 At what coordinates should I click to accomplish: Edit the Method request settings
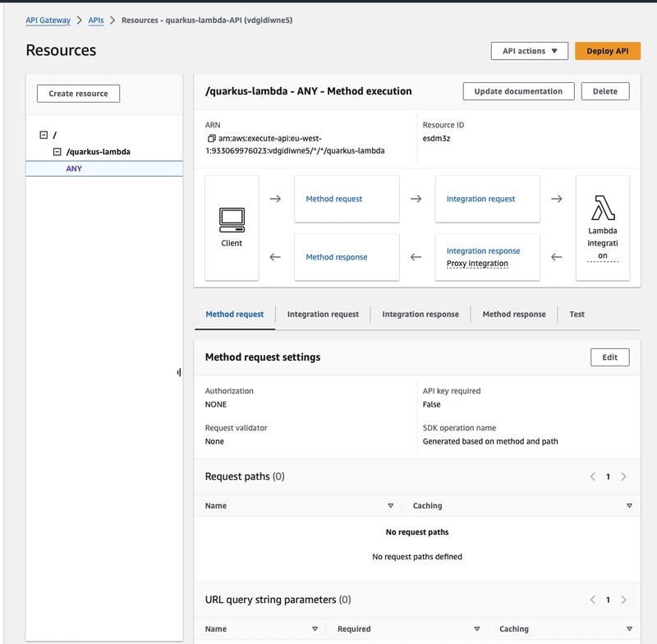tap(609, 357)
